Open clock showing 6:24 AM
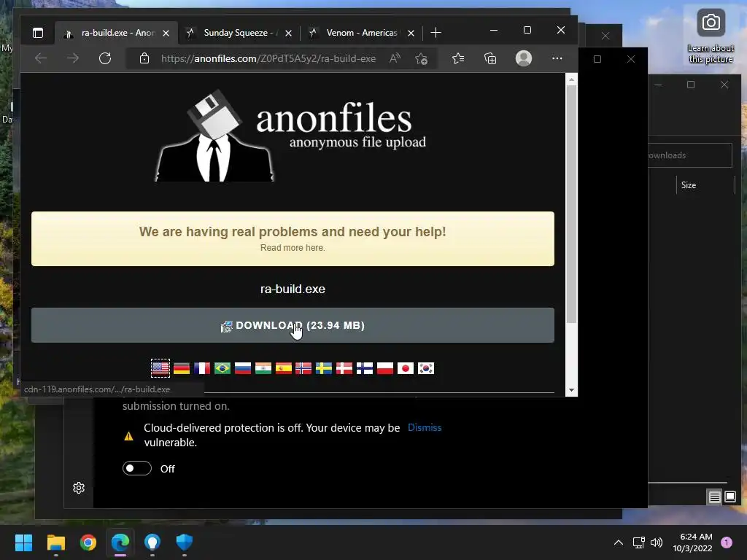 point(692,542)
